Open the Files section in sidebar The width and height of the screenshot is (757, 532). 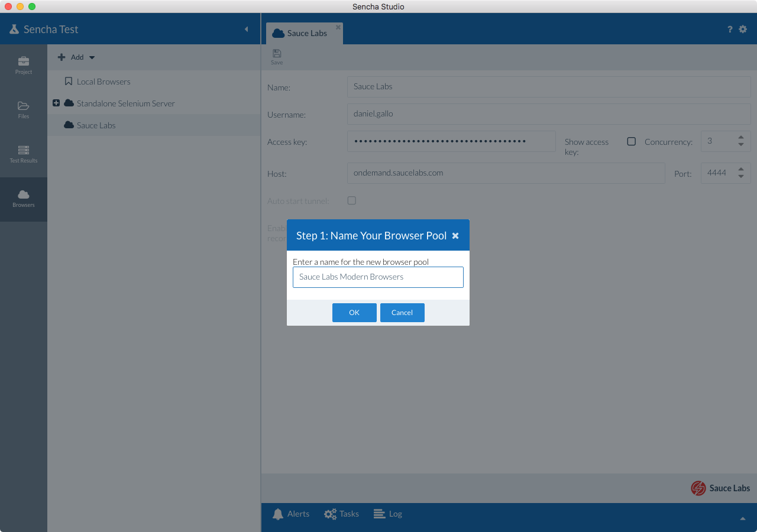(x=24, y=111)
